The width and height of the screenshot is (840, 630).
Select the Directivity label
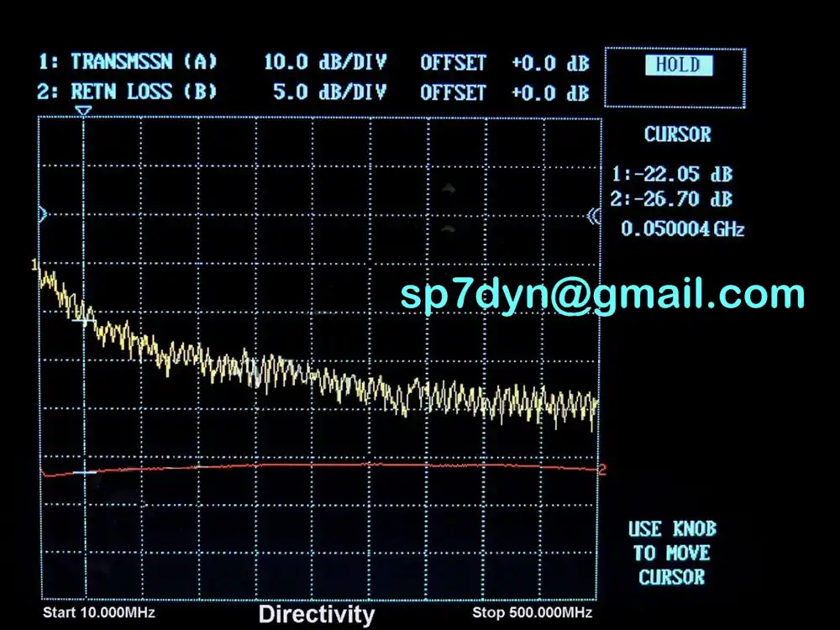point(318,615)
